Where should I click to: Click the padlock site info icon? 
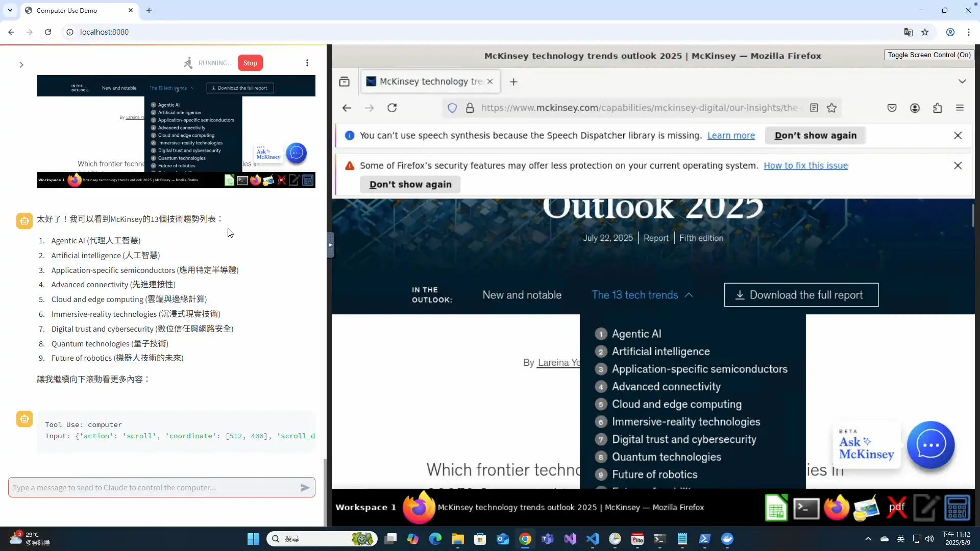(470, 108)
